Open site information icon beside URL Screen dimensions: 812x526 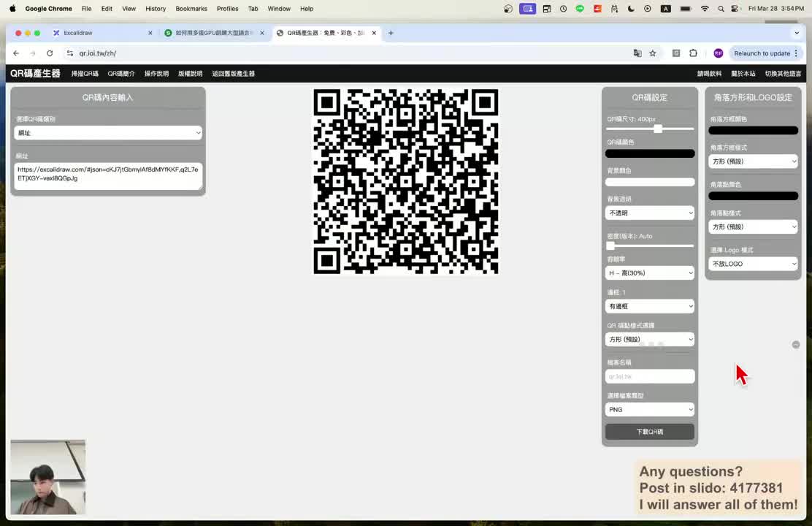coord(70,53)
